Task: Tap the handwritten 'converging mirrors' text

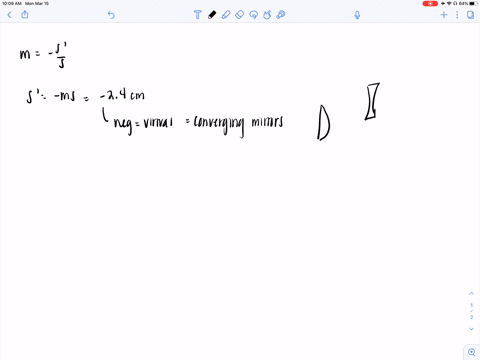Action: coord(238,124)
